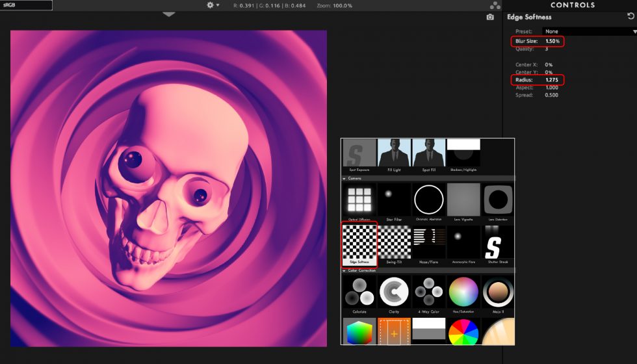Click the Blur Size value field
The height and width of the screenshot is (364, 637).
coord(552,41)
